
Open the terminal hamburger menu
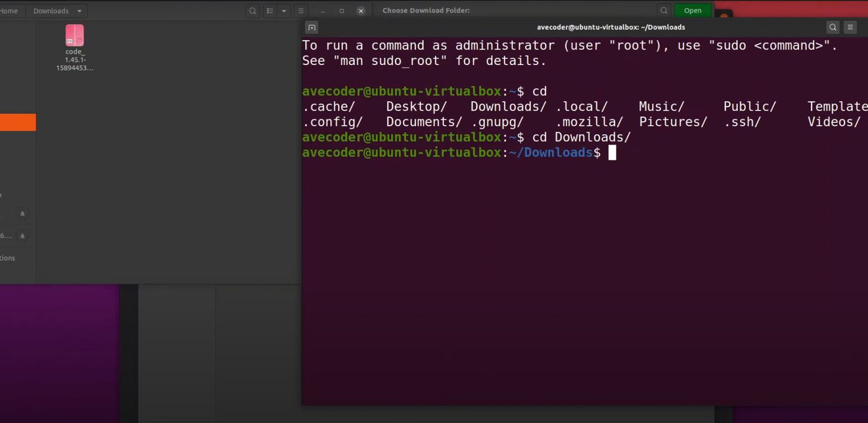(850, 27)
